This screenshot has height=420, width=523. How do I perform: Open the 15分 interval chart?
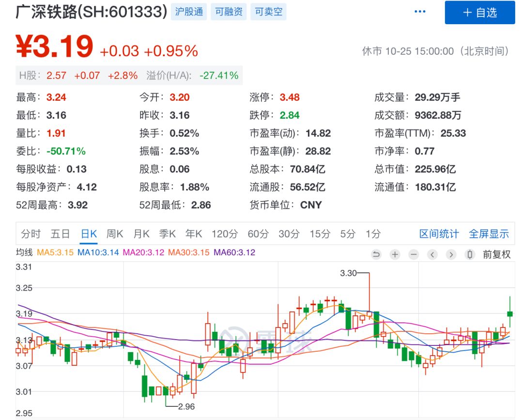coord(320,234)
